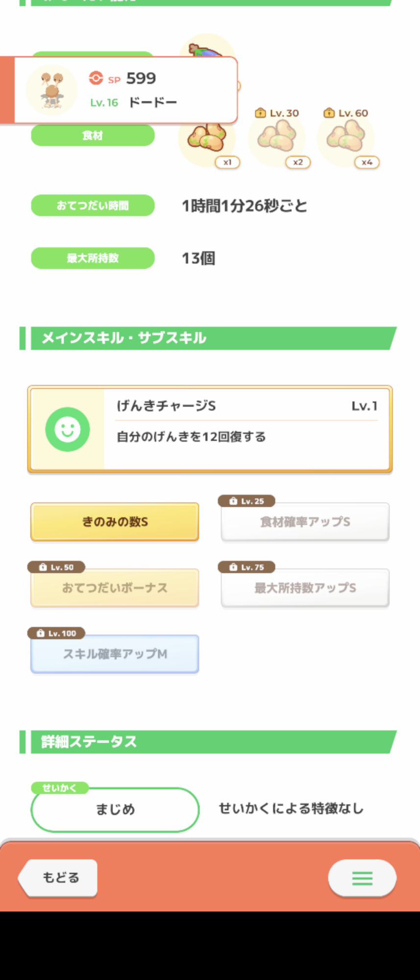The height and width of the screenshot is (980, 420).
Task: Select the locked スキル確率アップM sub skill
Action: [115, 654]
